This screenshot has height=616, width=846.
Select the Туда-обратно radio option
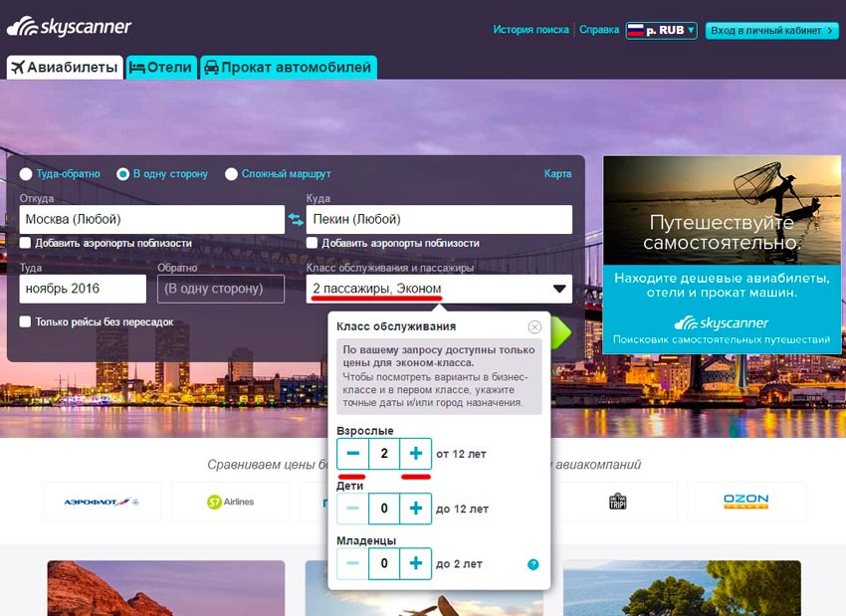coord(26,174)
